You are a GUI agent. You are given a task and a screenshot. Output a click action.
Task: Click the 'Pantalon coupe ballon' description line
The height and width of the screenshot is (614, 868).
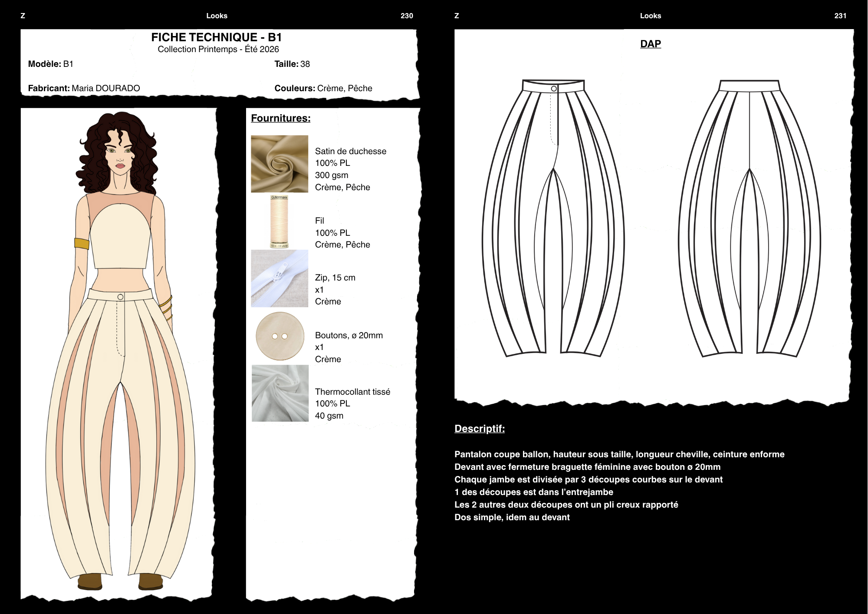[x=619, y=454]
